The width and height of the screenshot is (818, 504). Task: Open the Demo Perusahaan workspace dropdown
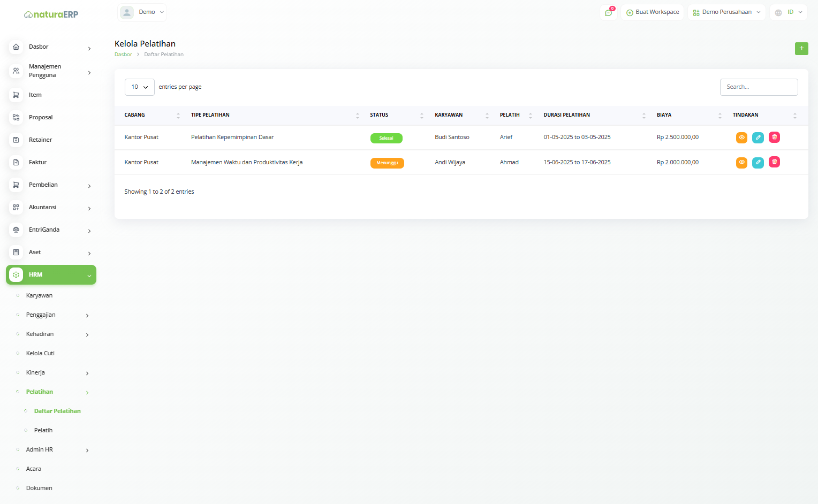[x=726, y=12]
